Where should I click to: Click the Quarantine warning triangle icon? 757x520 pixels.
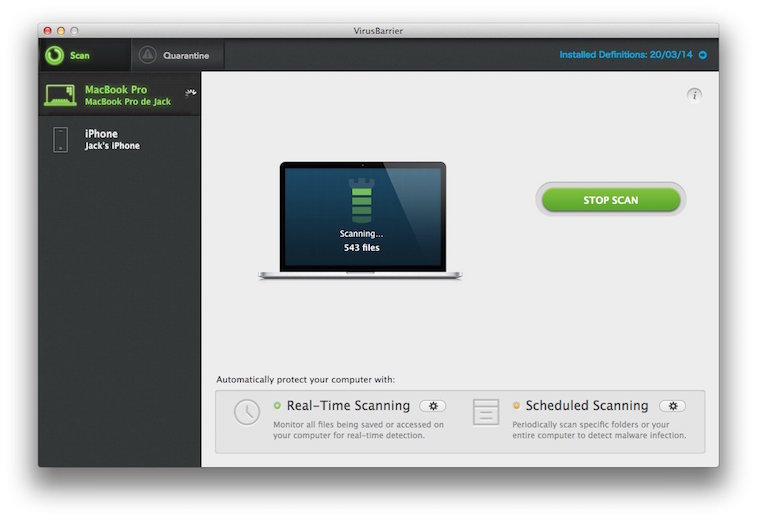coord(148,55)
